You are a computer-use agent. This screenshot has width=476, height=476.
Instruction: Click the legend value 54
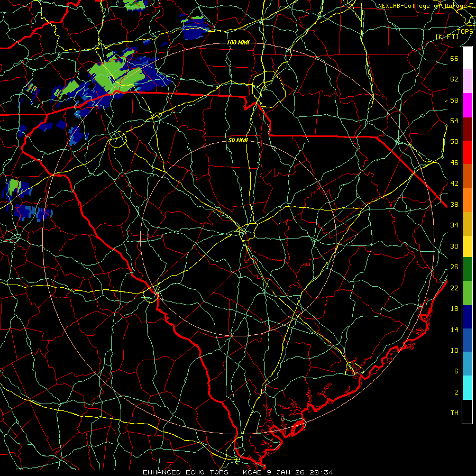(454, 121)
